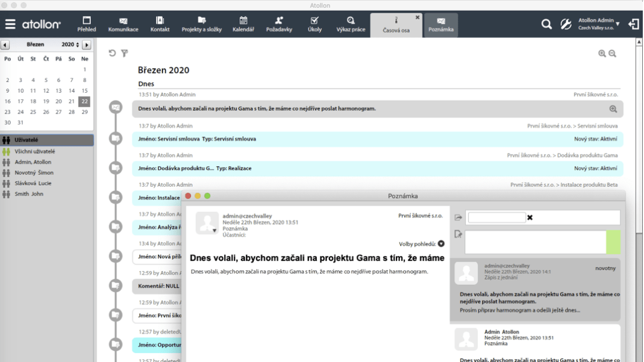Click the green swatch beside comment box

(613, 242)
